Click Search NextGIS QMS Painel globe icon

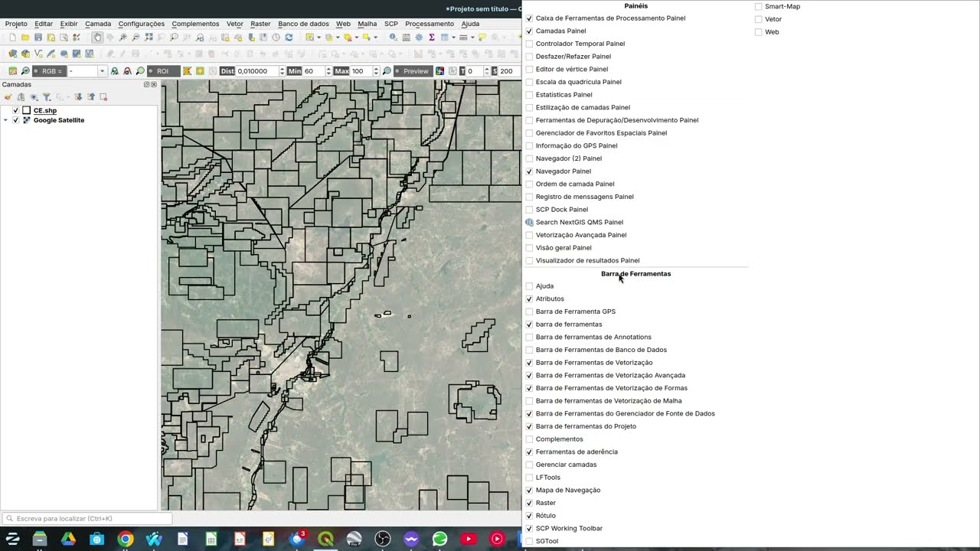(x=529, y=222)
